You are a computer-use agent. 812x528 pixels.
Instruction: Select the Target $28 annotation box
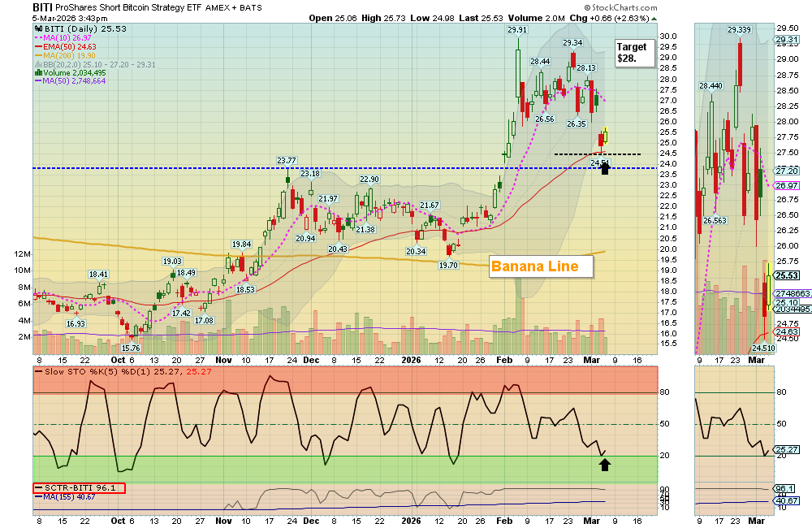pos(634,51)
